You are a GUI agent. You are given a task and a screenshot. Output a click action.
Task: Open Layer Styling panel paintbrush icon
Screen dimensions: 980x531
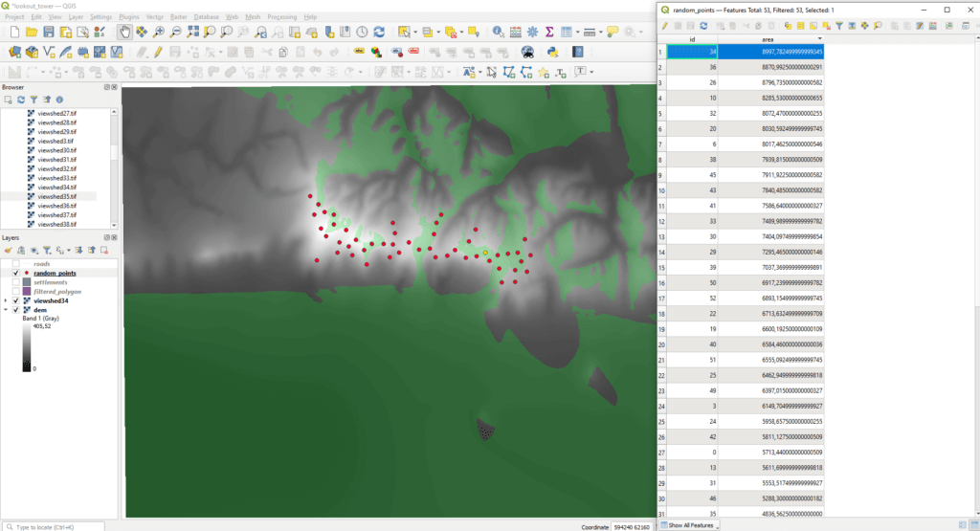pyautogui.click(x=8, y=251)
